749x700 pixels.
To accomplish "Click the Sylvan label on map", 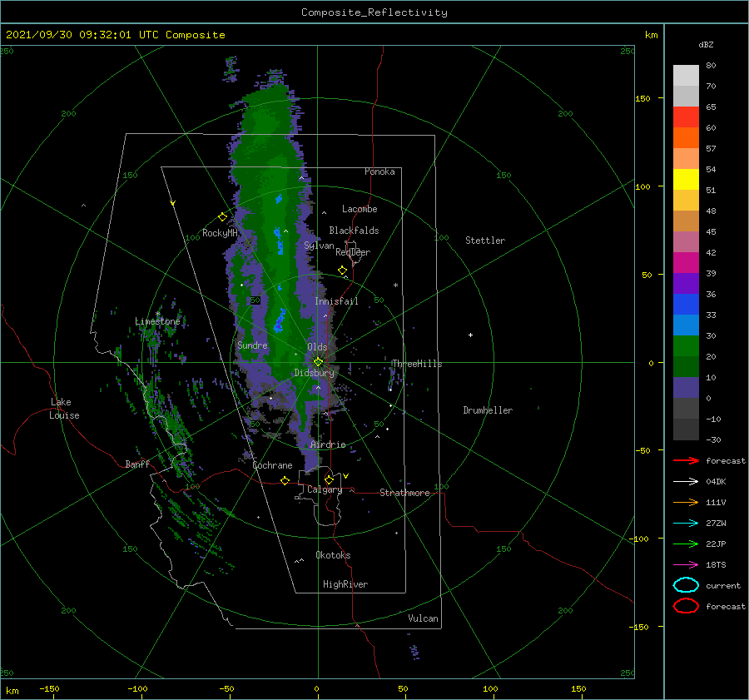I will 319,246.
